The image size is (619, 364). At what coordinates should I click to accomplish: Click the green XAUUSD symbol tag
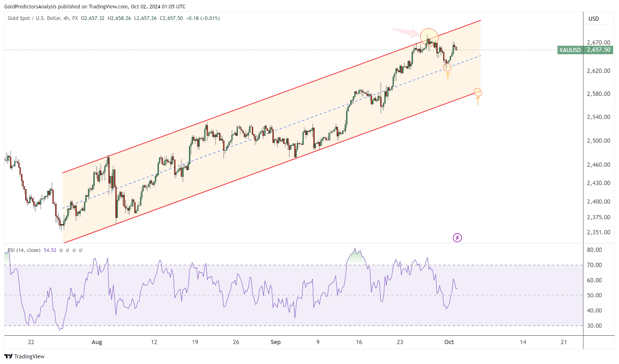pos(570,50)
